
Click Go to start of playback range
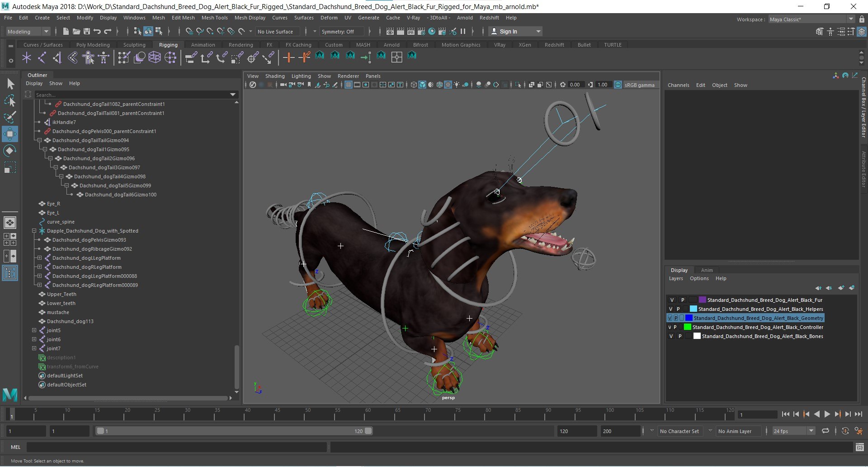click(x=785, y=414)
